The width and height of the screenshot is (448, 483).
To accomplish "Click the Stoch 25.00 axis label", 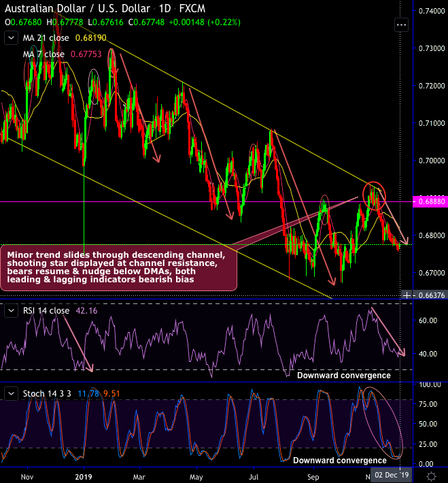I will [428, 444].
